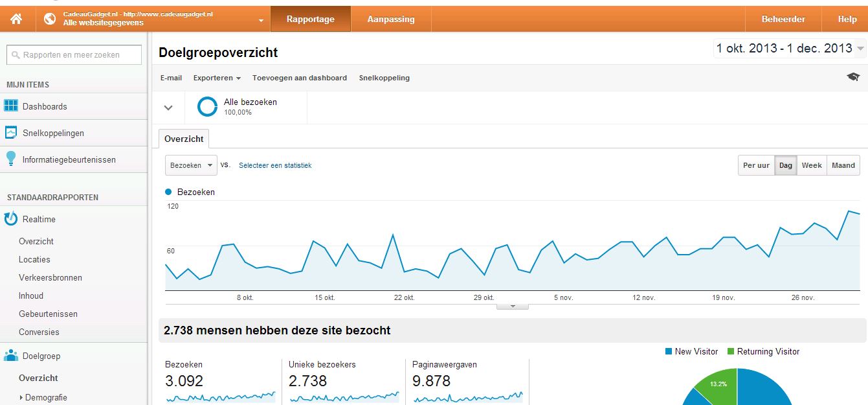The width and height of the screenshot is (868, 405).
Task: Click the '8 okt.' axis label
Action: point(245,297)
